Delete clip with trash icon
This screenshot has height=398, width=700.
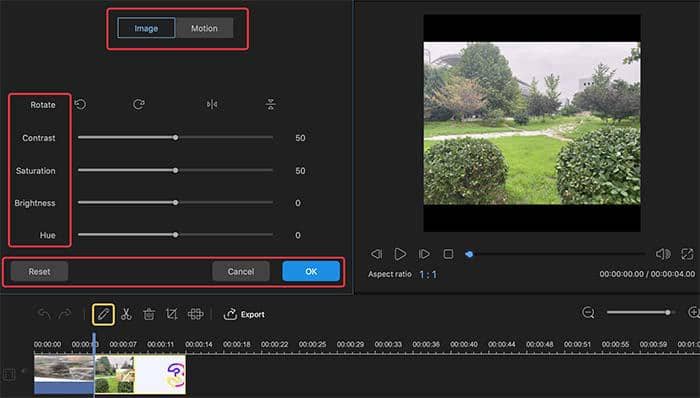[x=149, y=314]
